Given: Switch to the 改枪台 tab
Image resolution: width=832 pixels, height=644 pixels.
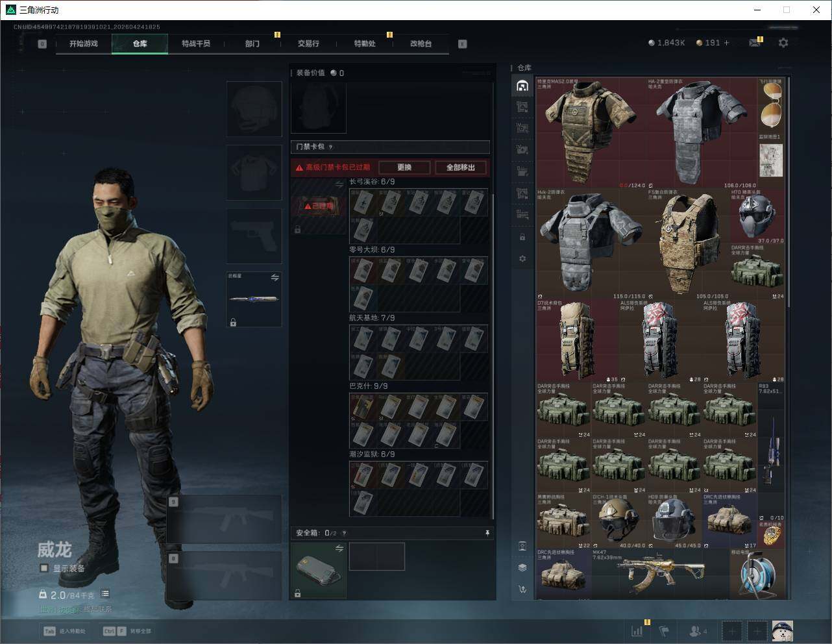Looking at the screenshot, I should [x=421, y=43].
